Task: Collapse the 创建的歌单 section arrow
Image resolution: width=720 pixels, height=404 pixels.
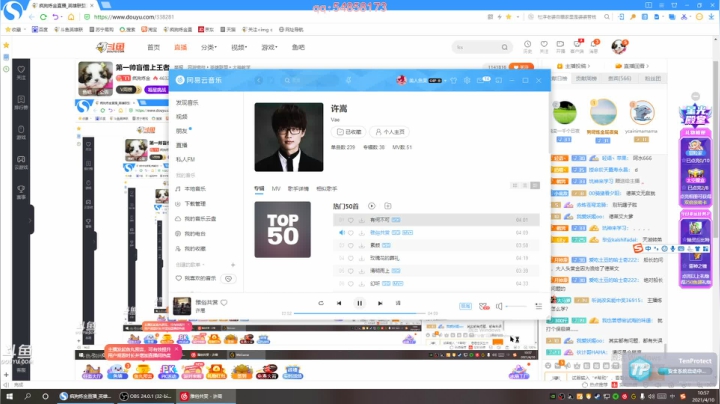Action: 203,265
